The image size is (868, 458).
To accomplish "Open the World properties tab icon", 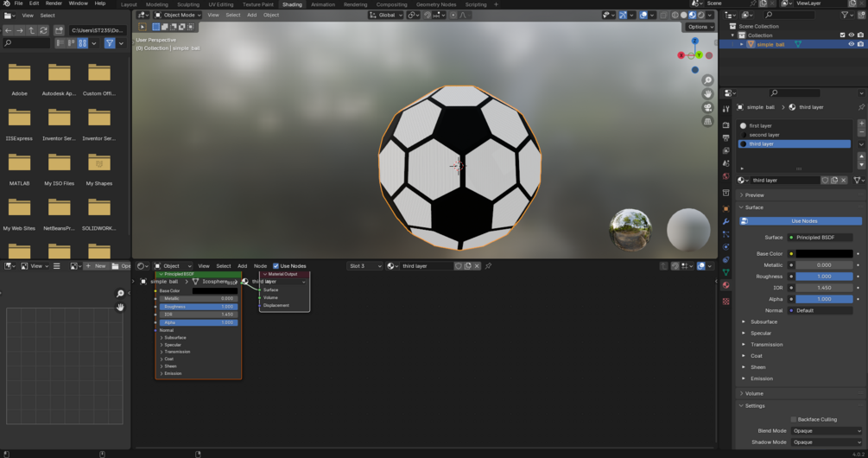I will [x=725, y=176].
